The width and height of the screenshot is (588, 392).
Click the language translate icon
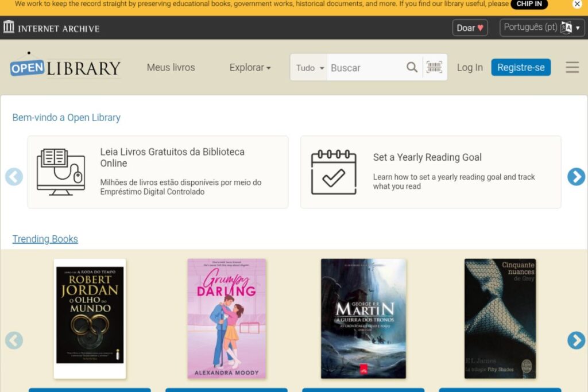(566, 28)
